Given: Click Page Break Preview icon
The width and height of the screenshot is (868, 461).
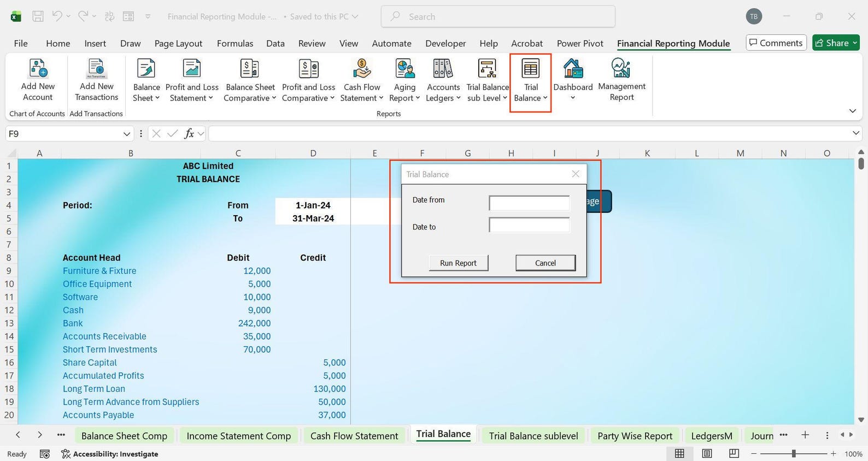Looking at the screenshot, I should point(734,453).
